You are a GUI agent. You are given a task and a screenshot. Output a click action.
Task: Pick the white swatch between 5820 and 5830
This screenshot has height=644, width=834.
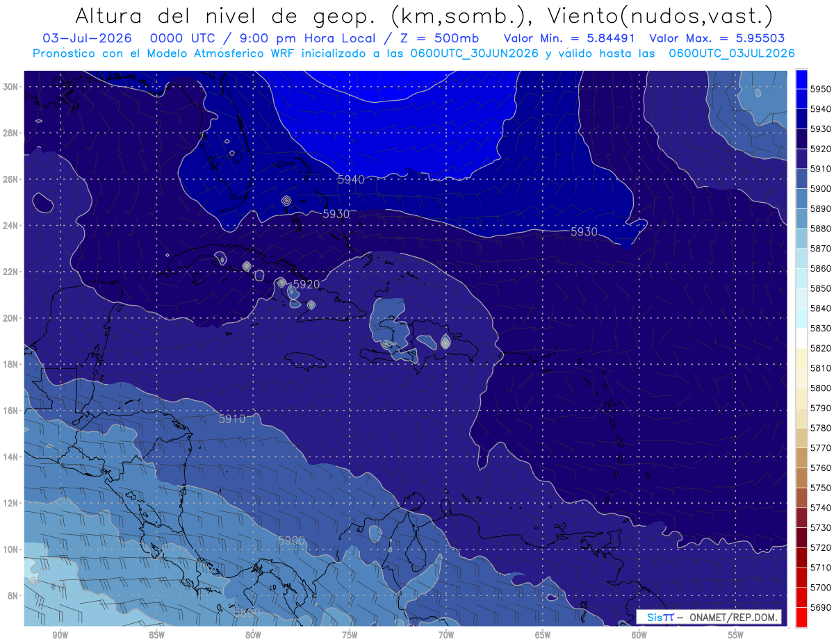click(801, 337)
